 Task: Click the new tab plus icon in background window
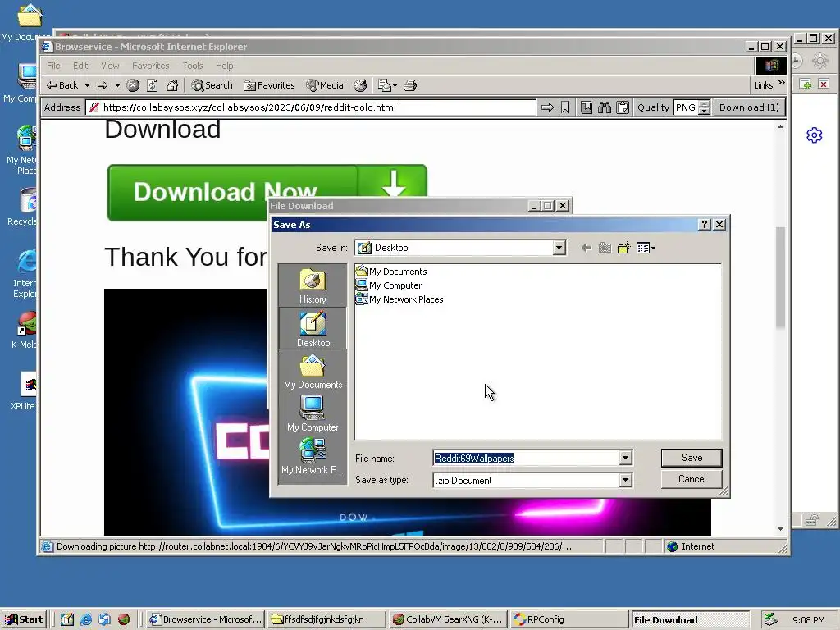click(806, 84)
